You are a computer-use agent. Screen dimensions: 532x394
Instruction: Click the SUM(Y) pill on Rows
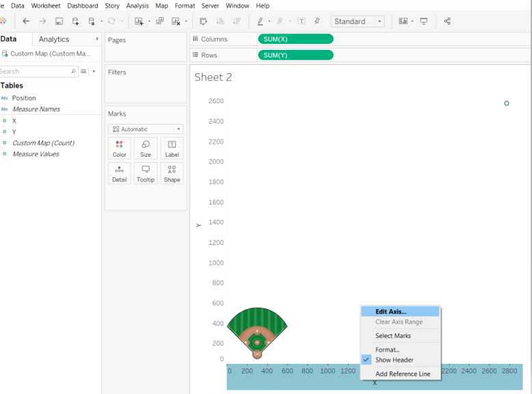tap(296, 55)
